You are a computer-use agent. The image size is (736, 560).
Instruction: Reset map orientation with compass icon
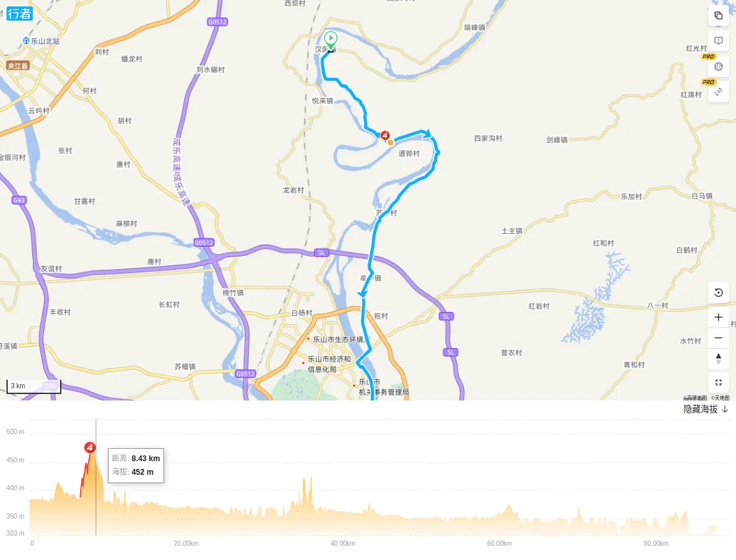point(718,358)
